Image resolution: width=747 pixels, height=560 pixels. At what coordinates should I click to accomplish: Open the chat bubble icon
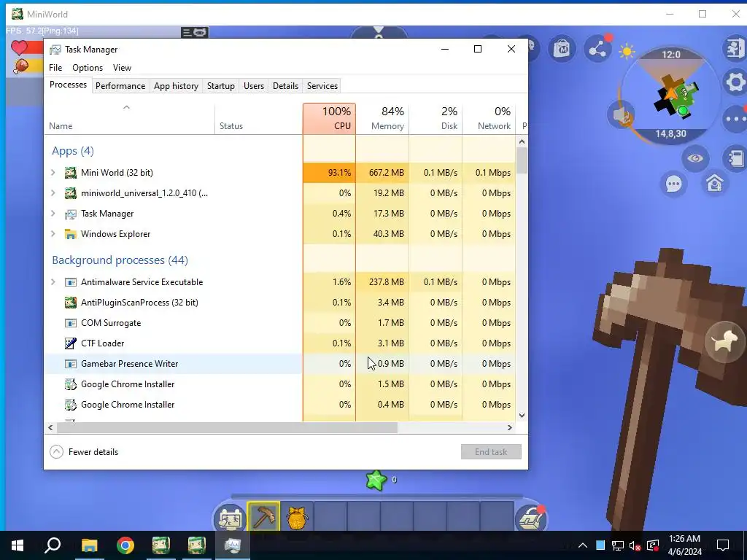(x=673, y=184)
